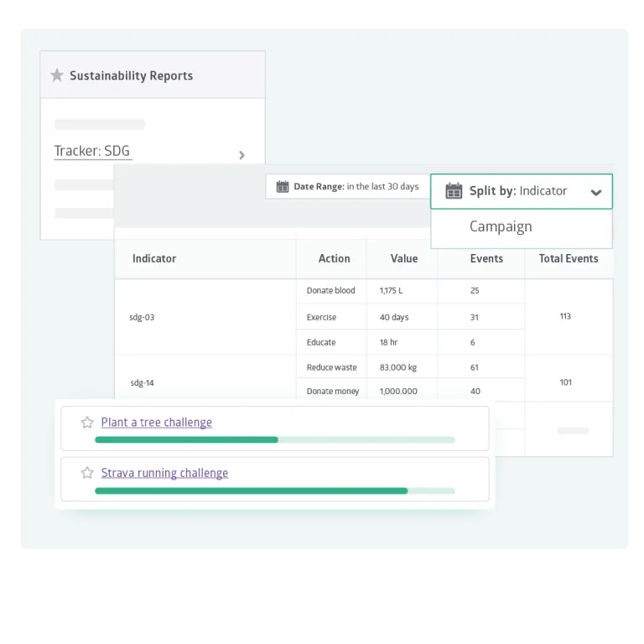Open the Tracker: SDG link
The image size is (644, 644).
92,151
